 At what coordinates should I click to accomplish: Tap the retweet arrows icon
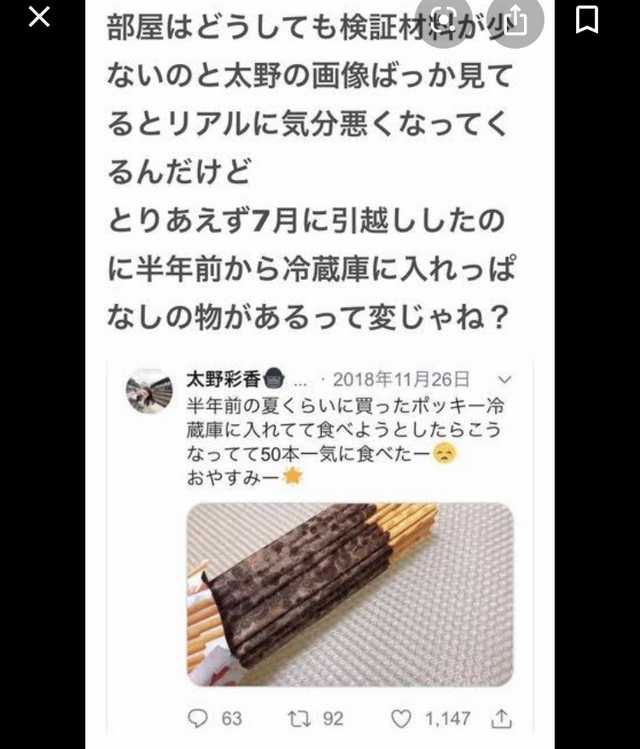[299, 718]
